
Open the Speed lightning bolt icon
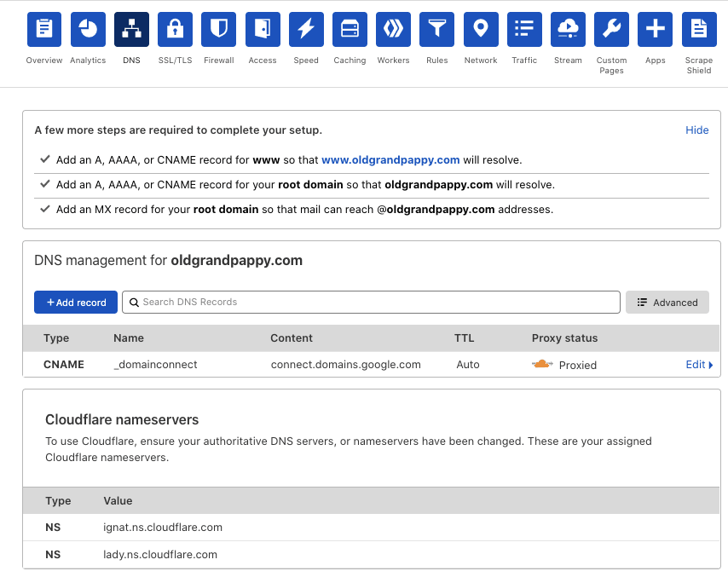tap(306, 29)
